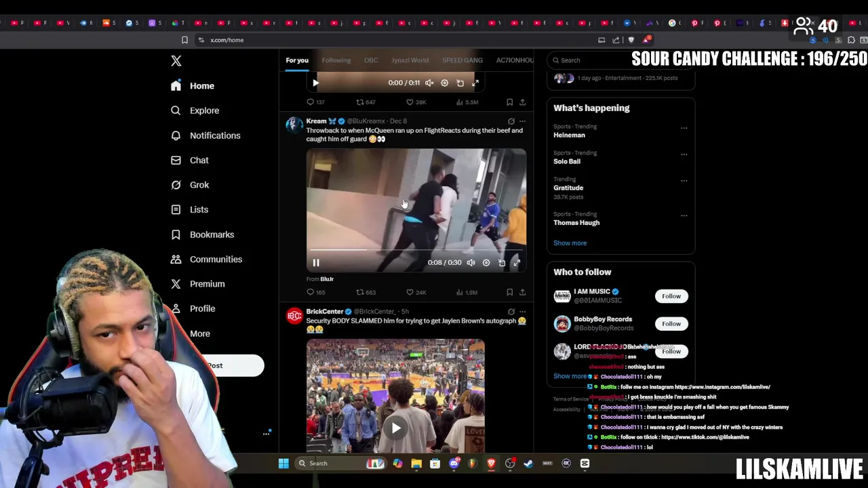The width and height of the screenshot is (868, 488).
Task: Bookmark Kream's post
Action: pos(509,293)
